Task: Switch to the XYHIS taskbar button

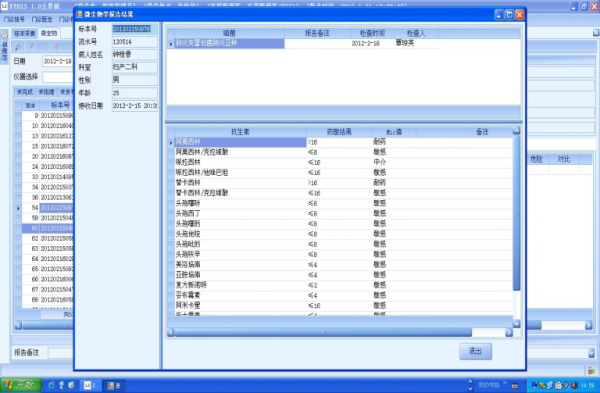Action: point(91,385)
